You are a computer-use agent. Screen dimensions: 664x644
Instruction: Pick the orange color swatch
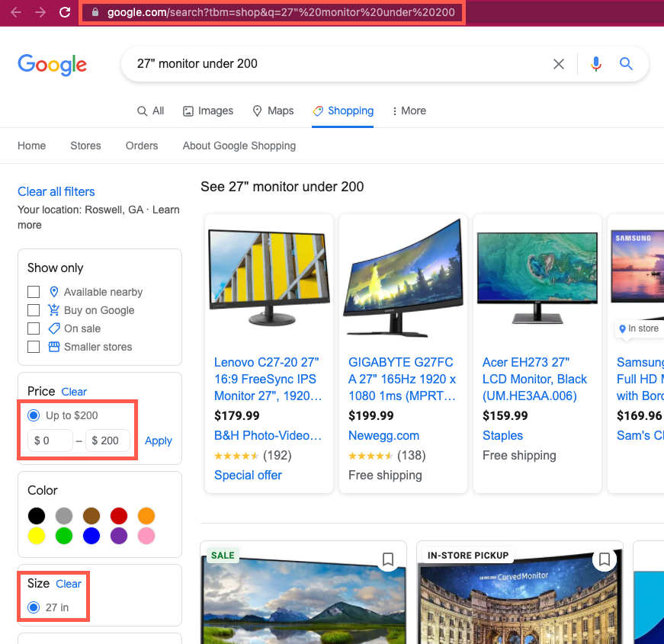point(146,516)
